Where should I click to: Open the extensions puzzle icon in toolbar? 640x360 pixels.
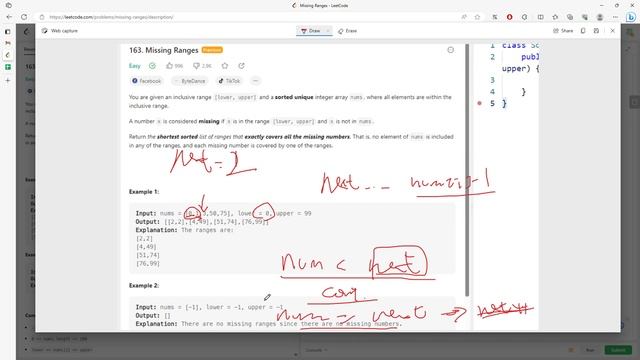click(x=524, y=17)
